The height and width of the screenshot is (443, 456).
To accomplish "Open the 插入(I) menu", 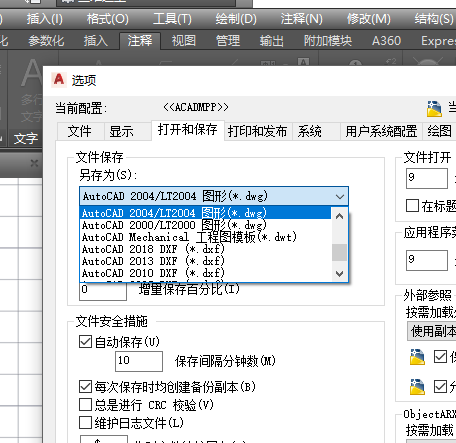I will pos(44,19).
